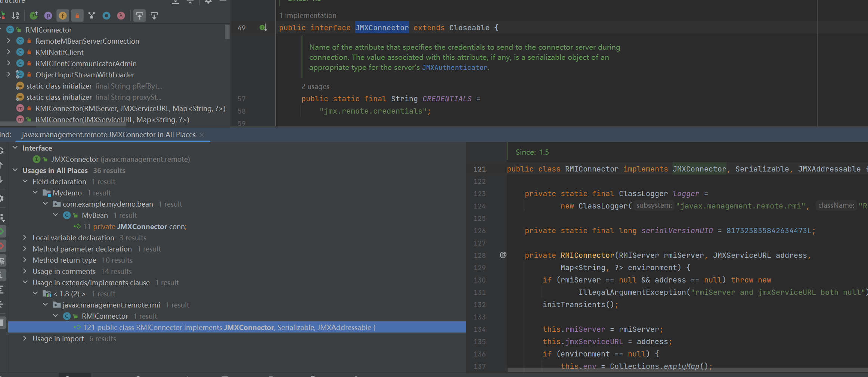
Task: Click RMIConnector class icon in Find results
Action: coord(67,316)
